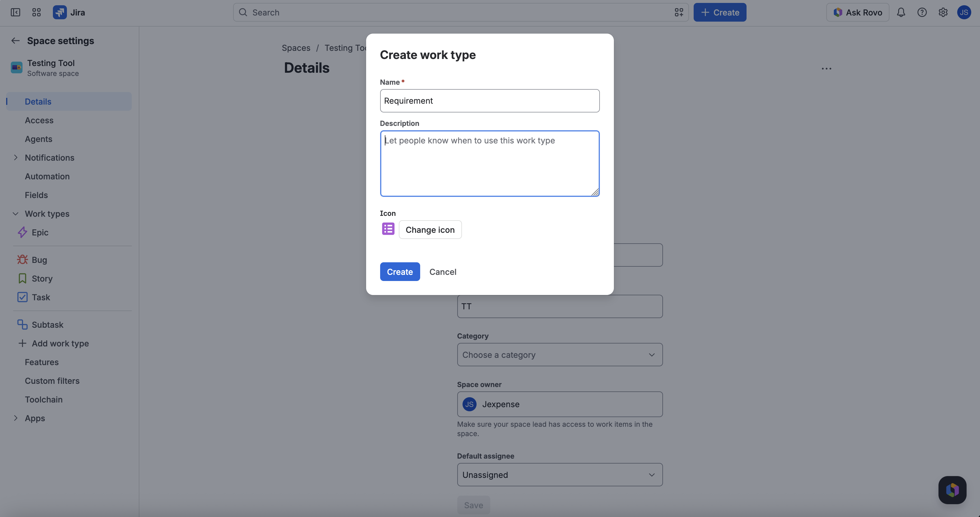Click the Change icon button
980x517 pixels.
(x=430, y=230)
